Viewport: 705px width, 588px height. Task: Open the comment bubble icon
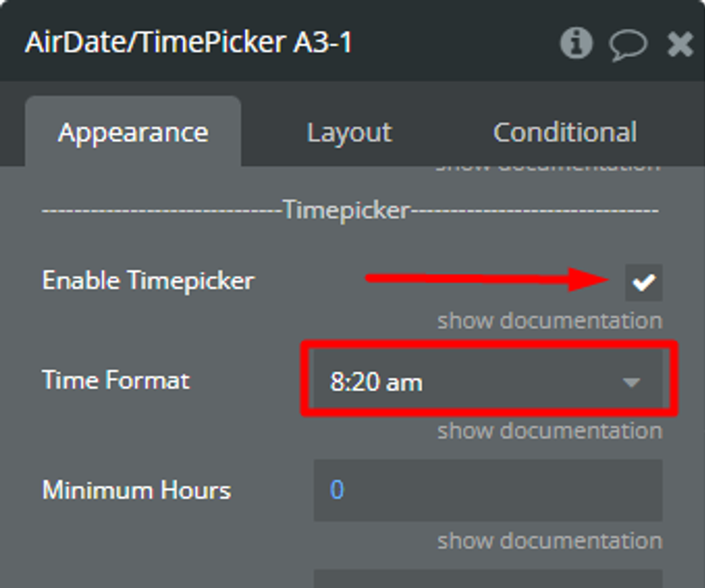(627, 45)
